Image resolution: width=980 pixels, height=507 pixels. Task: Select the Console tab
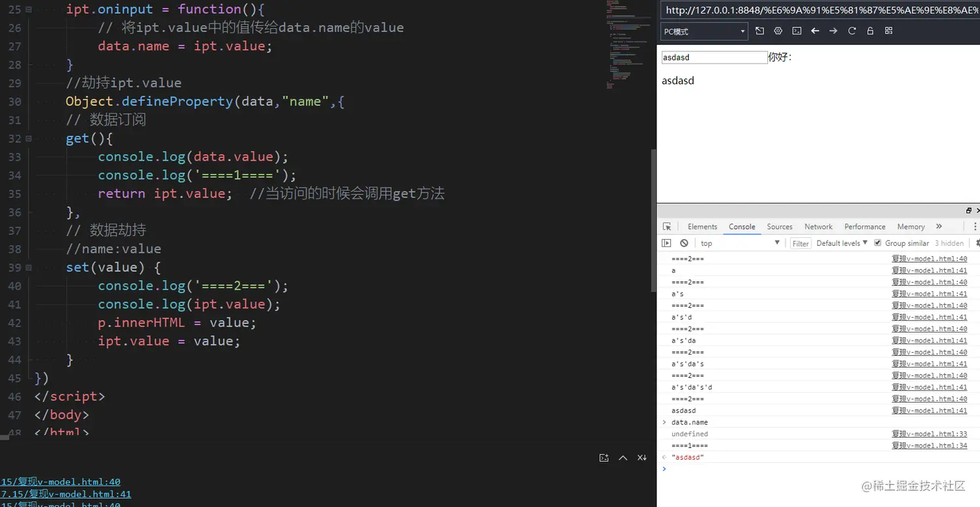click(x=741, y=226)
